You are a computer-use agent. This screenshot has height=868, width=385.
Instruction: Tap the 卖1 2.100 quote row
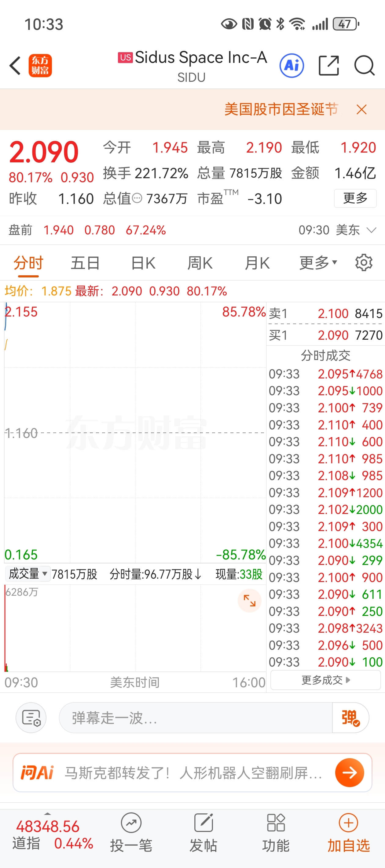(x=325, y=313)
